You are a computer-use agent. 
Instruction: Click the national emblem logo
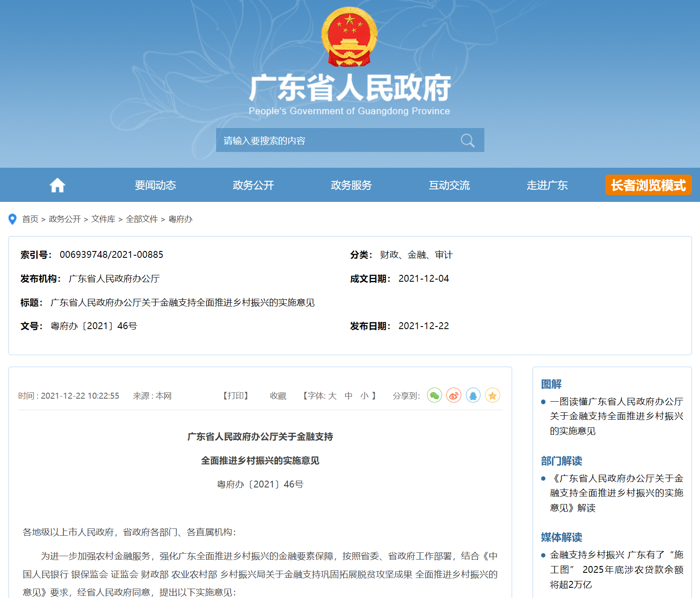[x=349, y=37]
